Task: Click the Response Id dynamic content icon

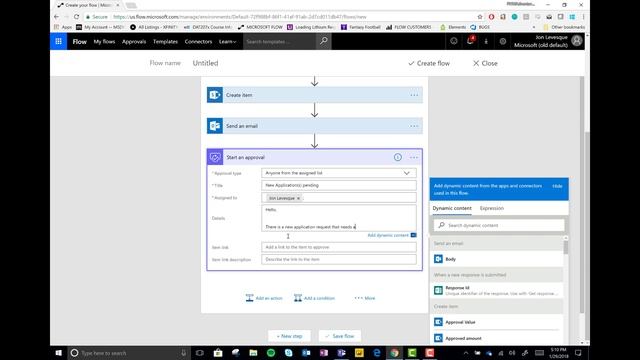Action: click(x=438, y=290)
